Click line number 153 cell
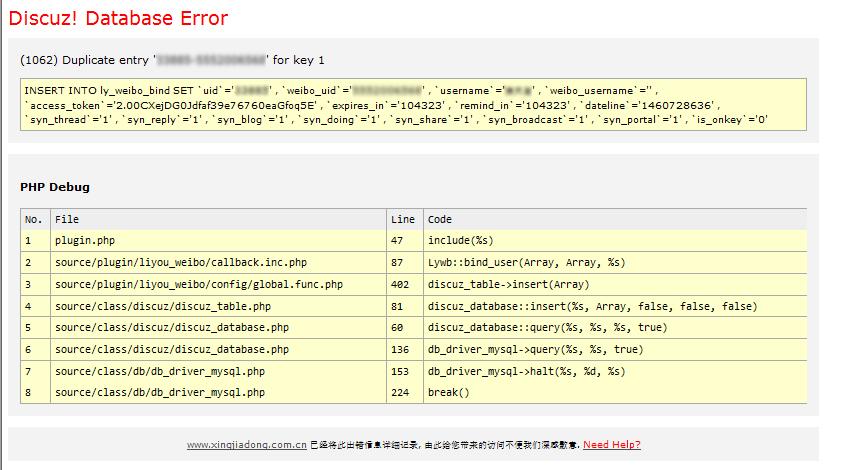This screenshot has width=852, height=470. 405,372
